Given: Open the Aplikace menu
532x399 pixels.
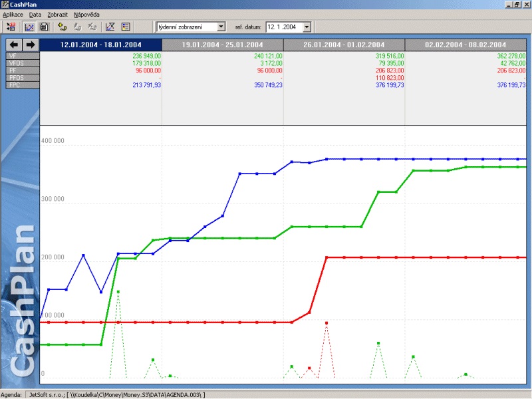Looking at the screenshot, I should click(x=13, y=15).
